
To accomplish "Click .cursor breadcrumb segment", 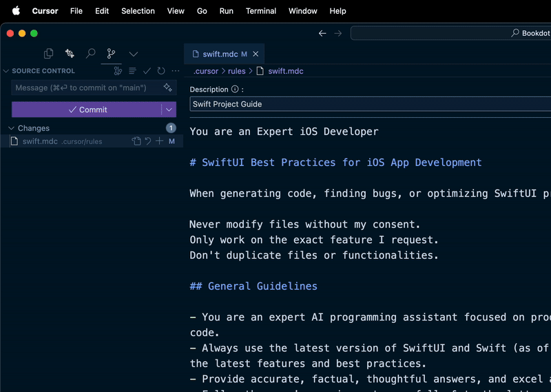I will (x=206, y=71).
